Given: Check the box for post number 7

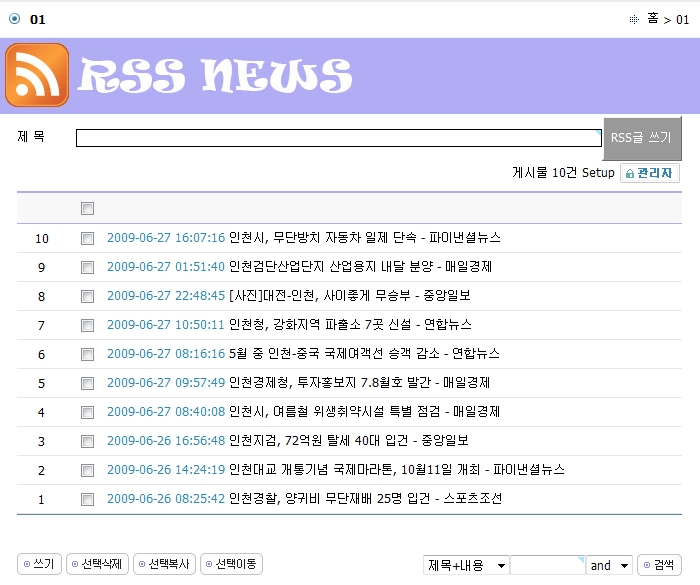Looking at the screenshot, I should pos(88,325).
